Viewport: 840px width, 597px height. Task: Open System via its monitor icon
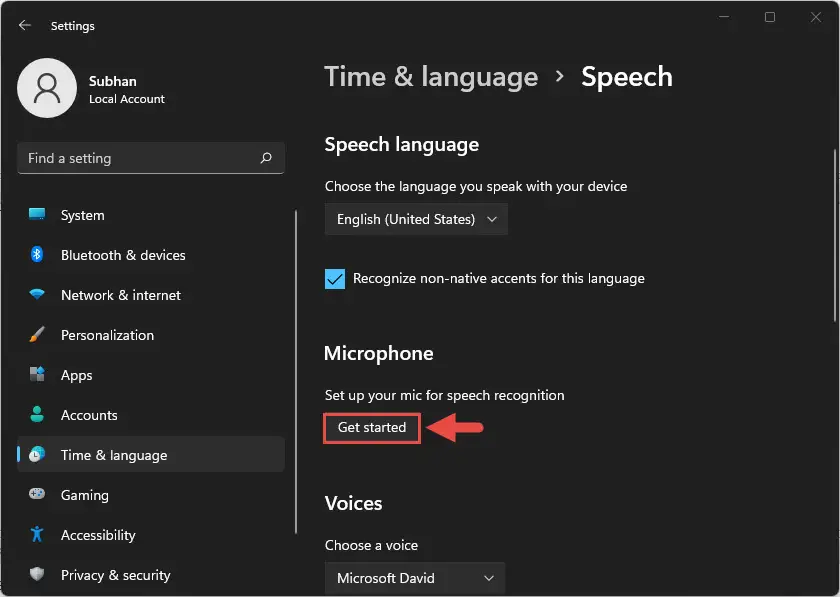click(37, 214)
